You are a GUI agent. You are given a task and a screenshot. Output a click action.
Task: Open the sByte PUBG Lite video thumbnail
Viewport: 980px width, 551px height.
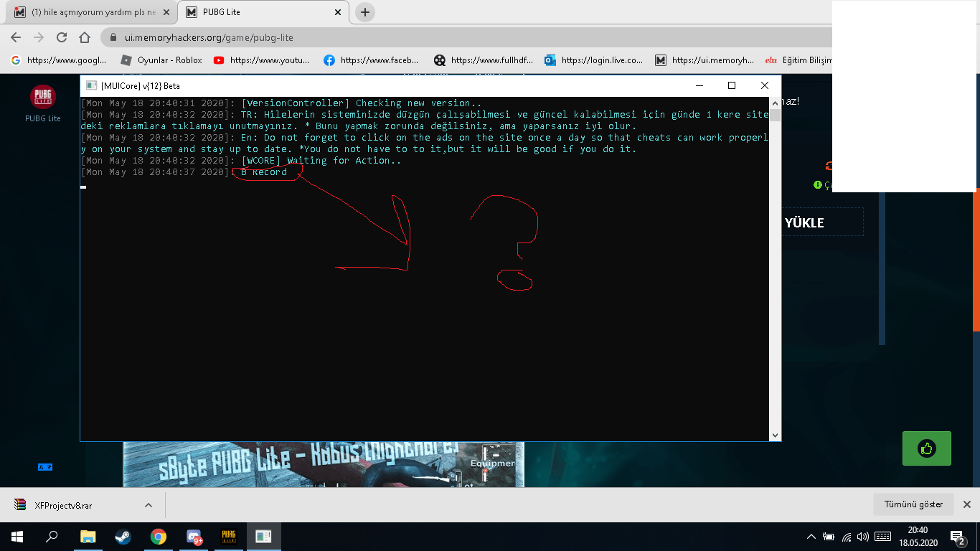pos(324,464)
